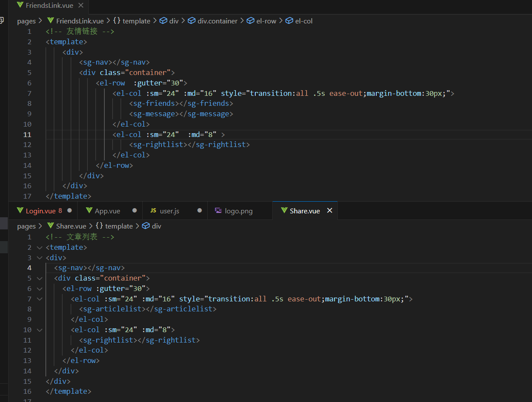Image resolution: width=532 pixels, height=402 pixels.
Task: Close the FriendsLink.vue tab
Action: (x=81, y=6)
